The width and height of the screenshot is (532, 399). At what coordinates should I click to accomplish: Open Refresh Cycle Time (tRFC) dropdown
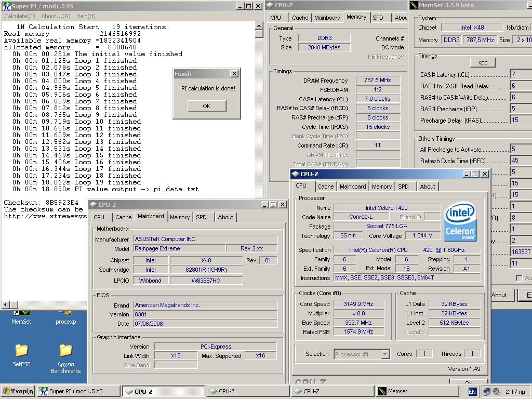(x=521, y=161)
